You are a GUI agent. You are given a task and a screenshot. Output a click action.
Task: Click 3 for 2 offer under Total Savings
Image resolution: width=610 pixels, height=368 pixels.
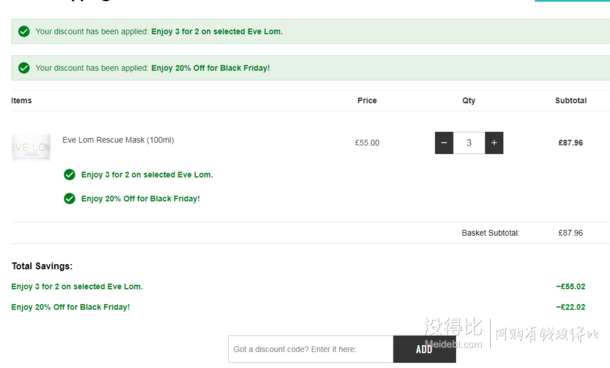pos(77,286)
